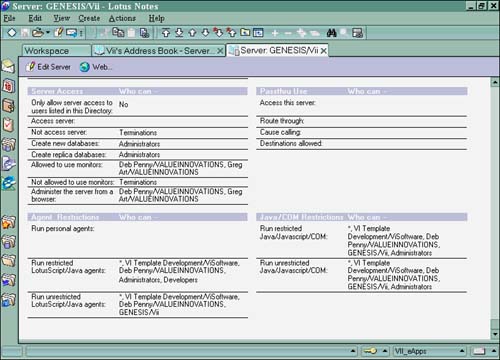Click the scroll down arrow of document scrollbar
Screen dimensions: 500x360
(x=495, y=334)
